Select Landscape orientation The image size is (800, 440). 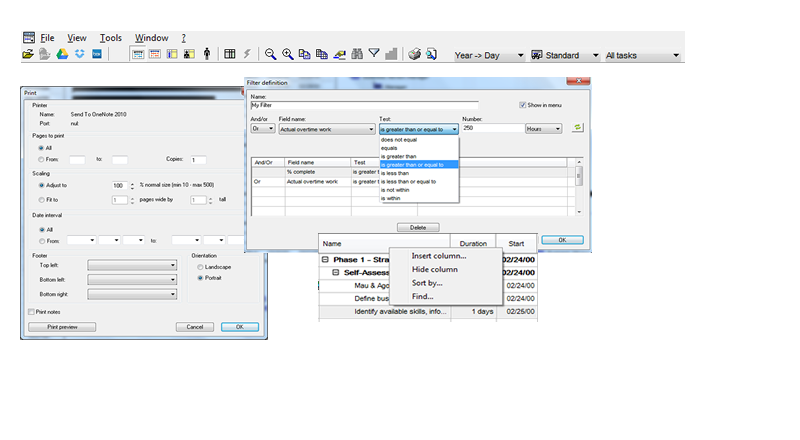point(200,267)
